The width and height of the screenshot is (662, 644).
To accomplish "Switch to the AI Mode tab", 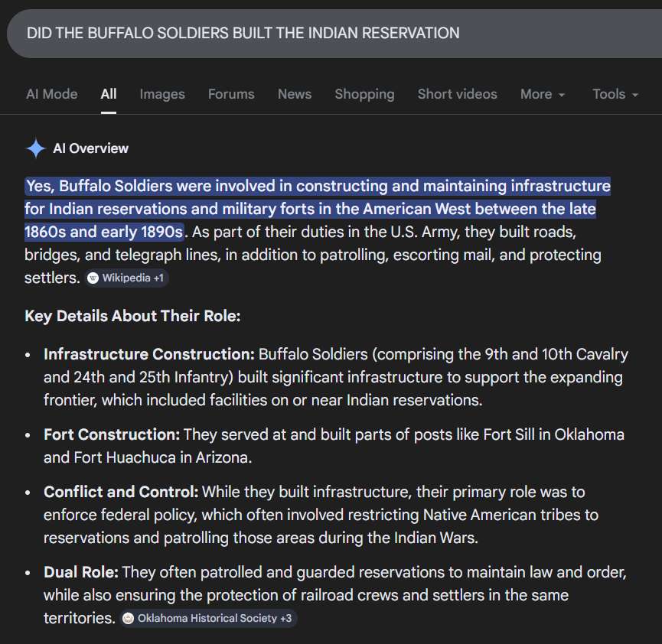I will (52, 94).
